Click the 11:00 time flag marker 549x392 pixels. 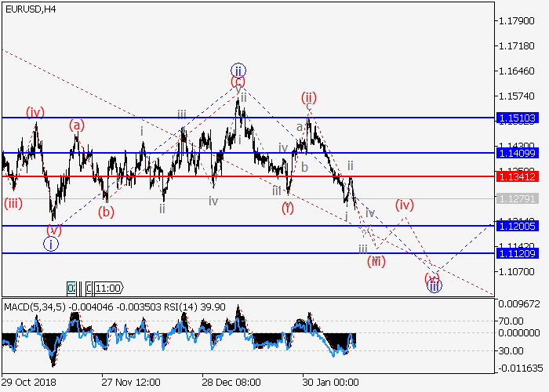107,288
